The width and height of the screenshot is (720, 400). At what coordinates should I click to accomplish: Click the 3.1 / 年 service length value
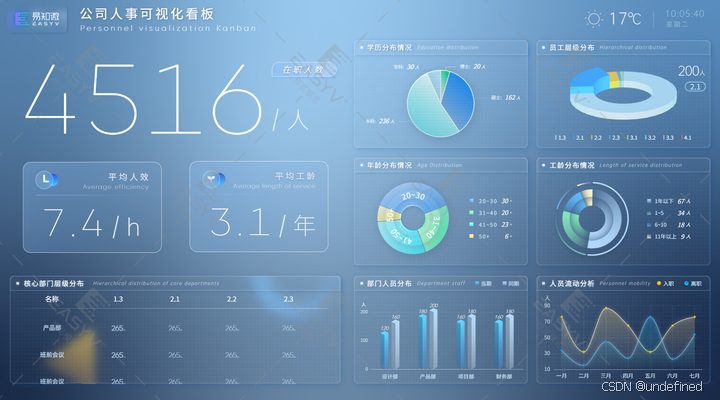pyautogui.click(x=263, y=222)
